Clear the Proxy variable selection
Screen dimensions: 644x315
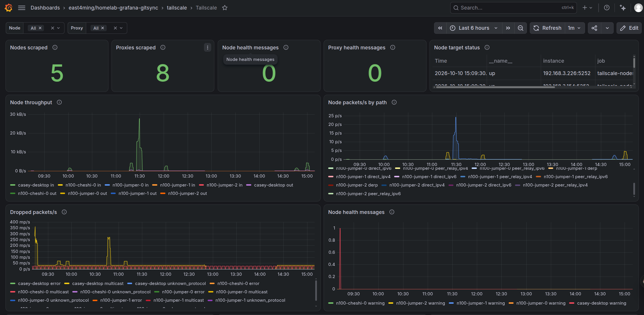pos(115,28)
